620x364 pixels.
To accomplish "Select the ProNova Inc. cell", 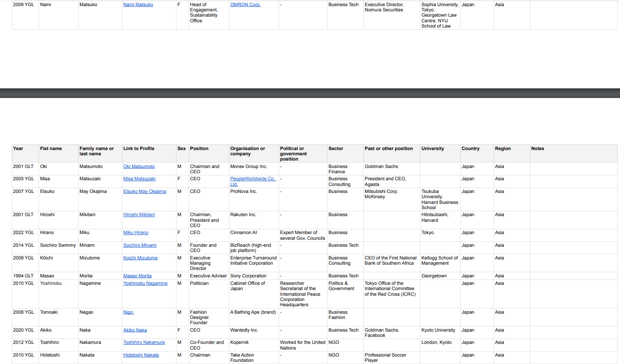I will pyautogui.click(x=254, y=199).
